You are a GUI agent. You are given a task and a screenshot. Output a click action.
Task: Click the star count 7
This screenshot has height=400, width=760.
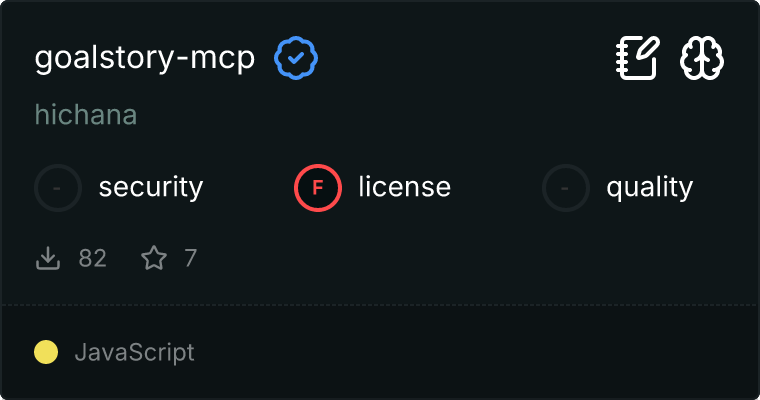pyautogui.click(x=191, y=258)
